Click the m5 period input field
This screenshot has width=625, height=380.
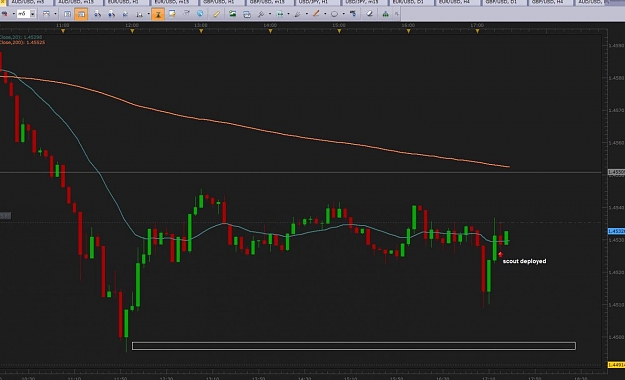click(x=23, y=14)
